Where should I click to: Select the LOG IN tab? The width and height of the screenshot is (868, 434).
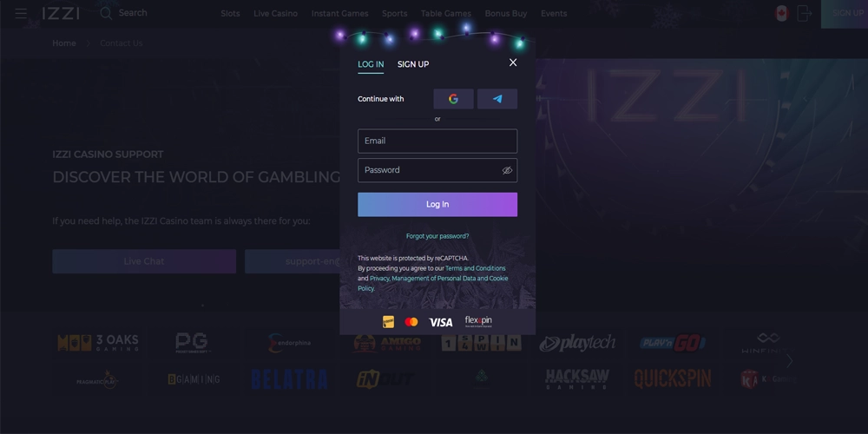point(371,64)
